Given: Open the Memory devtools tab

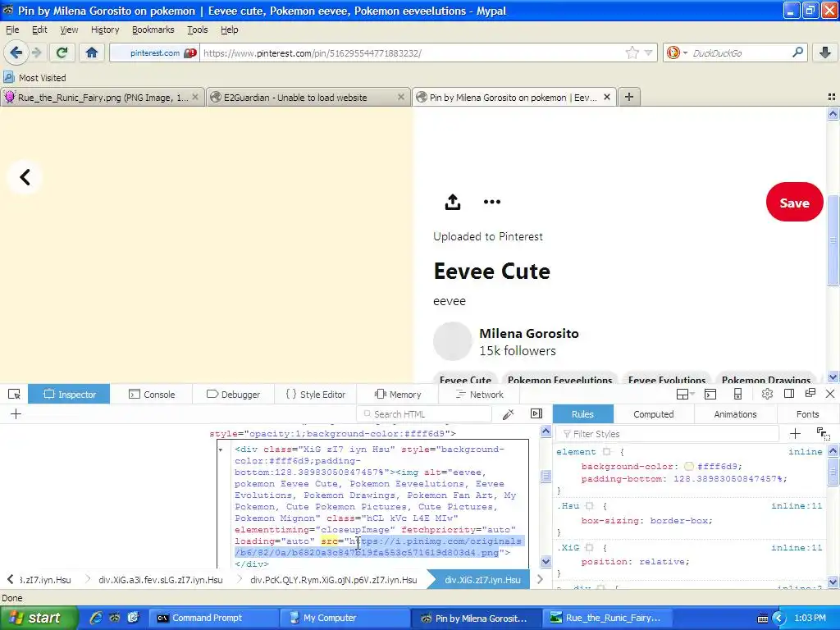Looking at the screenshot, I should coord(398,395).
